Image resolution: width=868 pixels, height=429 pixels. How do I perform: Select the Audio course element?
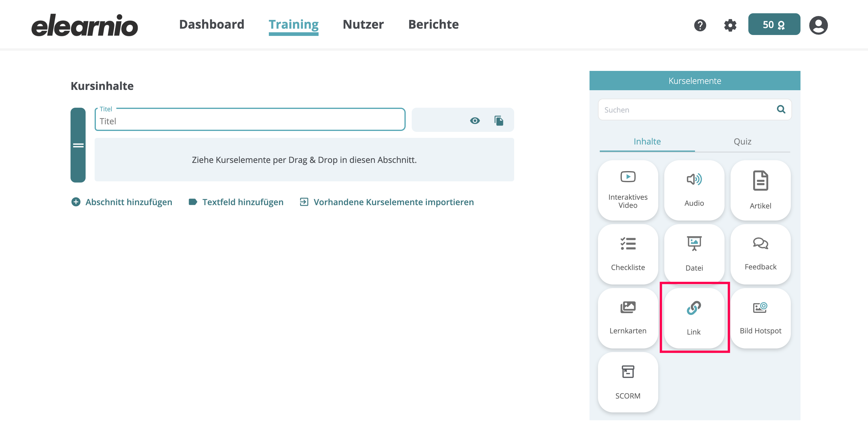click(x=694, y=190)
